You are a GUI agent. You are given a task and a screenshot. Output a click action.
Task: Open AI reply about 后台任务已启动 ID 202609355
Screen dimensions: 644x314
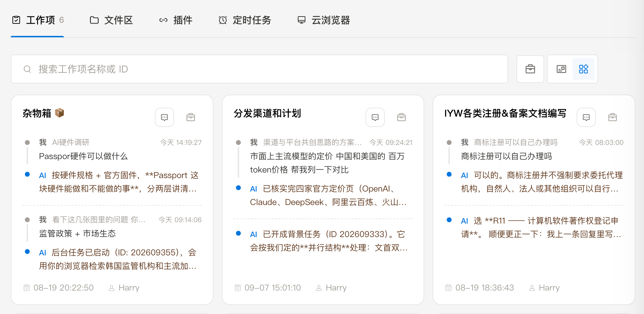pos(118,259)
